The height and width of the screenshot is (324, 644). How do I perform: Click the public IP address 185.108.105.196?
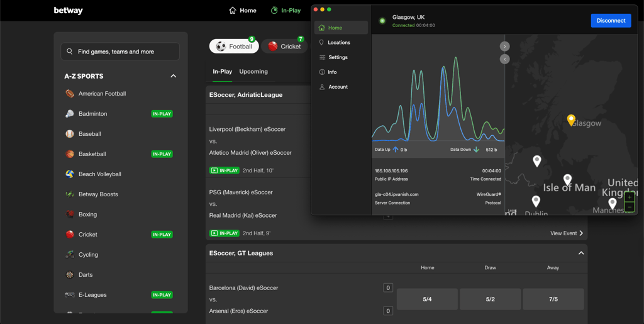pos(391,171)
